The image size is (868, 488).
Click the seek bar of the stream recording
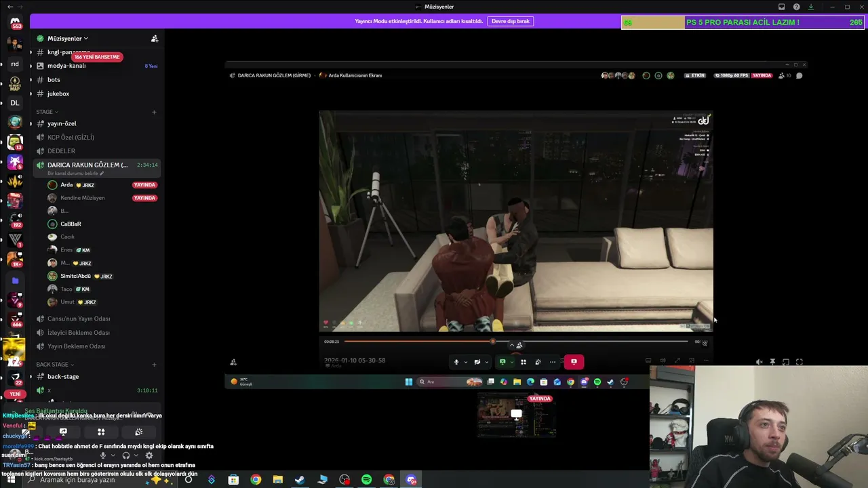tap(516, 342)
